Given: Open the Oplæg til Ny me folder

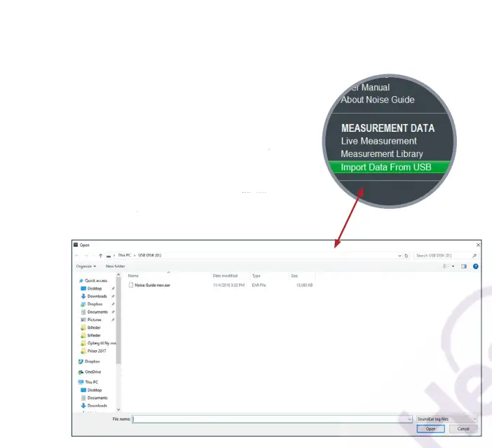Looking at the screenshot, I should pyautogui.click(x=102, y=343).
